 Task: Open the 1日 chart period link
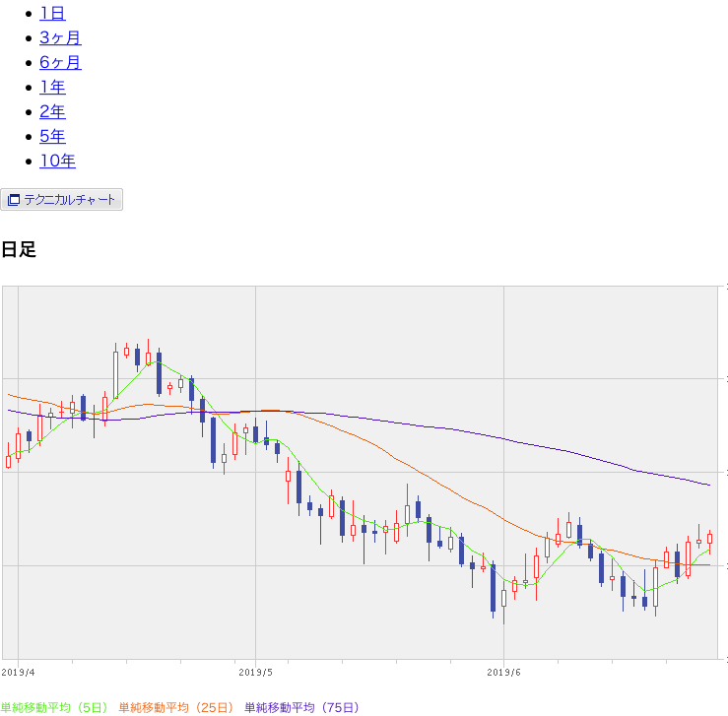coord(52,14)
